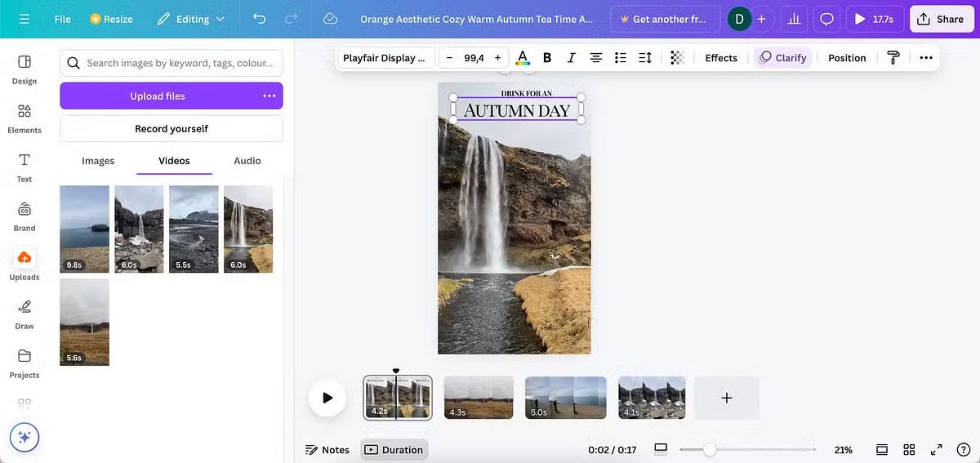The height and width of the screenshot is (463, 980).
Task: Toggle the Duration timeline view
Action: click(394, 450)
